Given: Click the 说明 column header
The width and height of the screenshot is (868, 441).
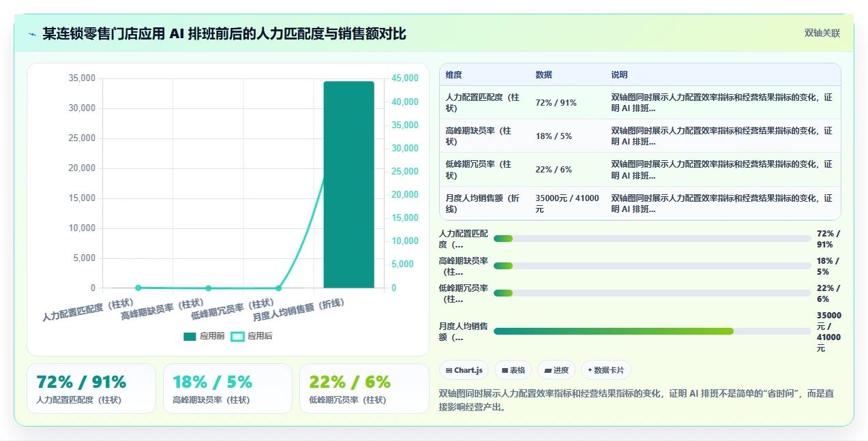Looking at the screenshot, I should click(619, 75).
